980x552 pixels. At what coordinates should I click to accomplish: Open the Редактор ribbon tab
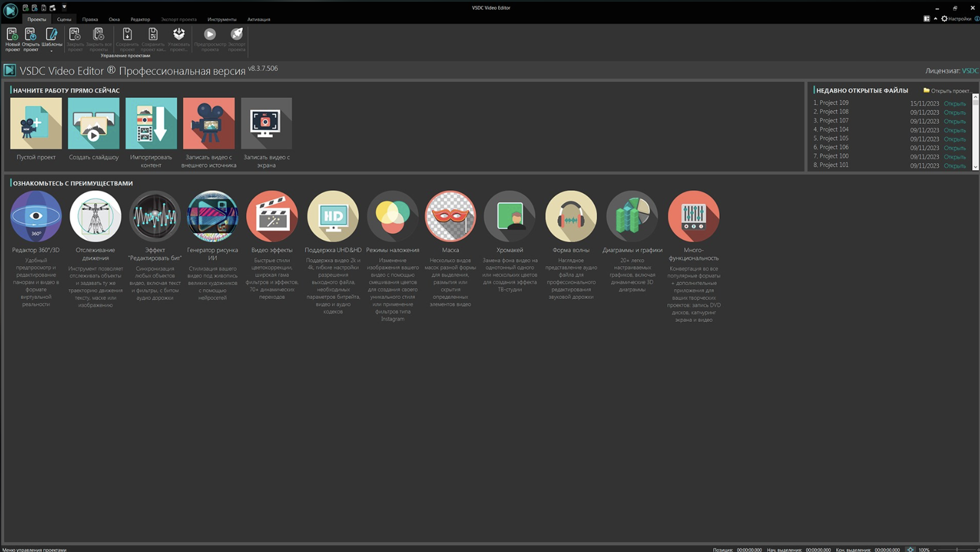coord(140,19)
